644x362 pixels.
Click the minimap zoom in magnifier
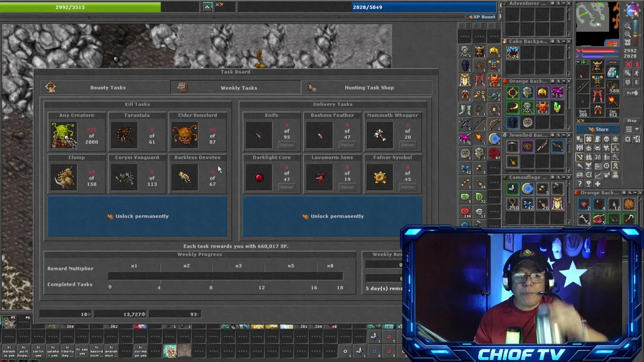[x=628, y=34]
